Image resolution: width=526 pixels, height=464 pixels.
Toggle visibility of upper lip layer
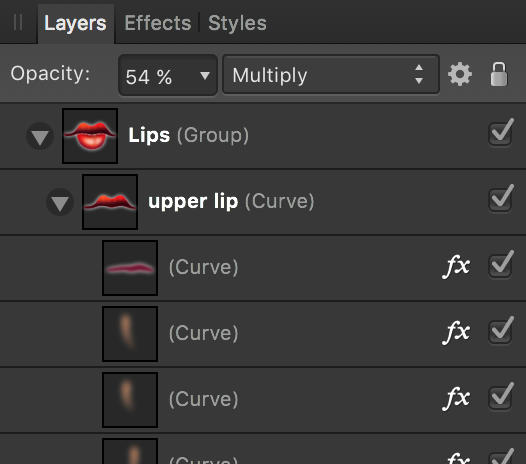coord(501,198)
